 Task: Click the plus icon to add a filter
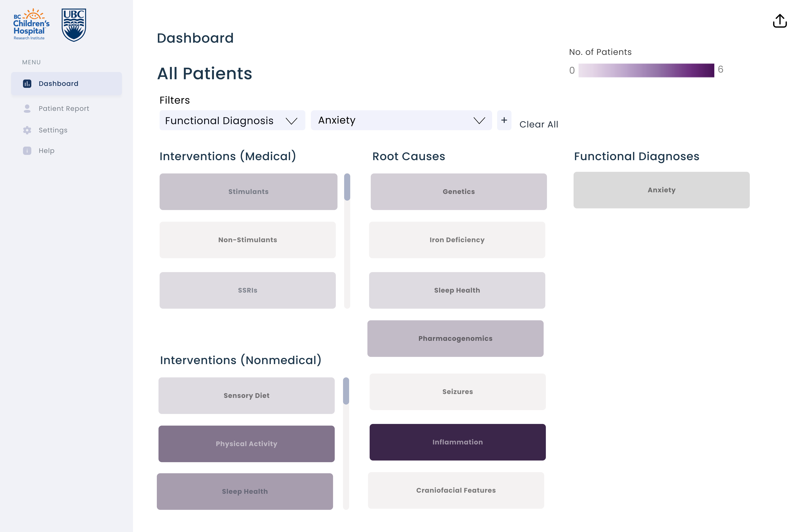tap(504, 120)
